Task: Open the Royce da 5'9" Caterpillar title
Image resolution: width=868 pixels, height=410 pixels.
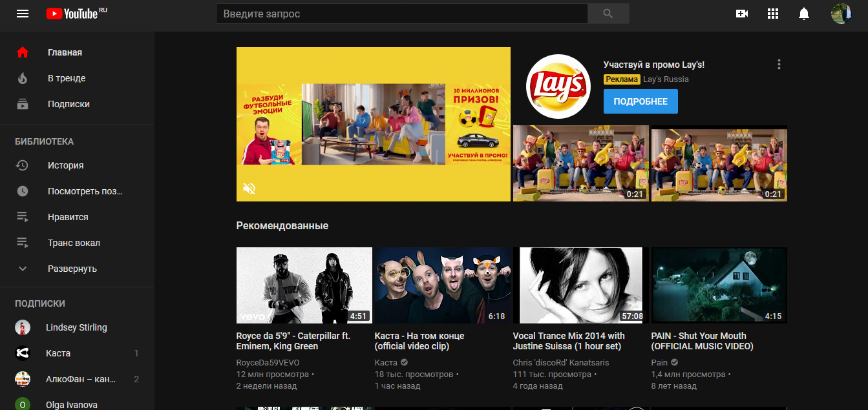Action: (293, 341)
